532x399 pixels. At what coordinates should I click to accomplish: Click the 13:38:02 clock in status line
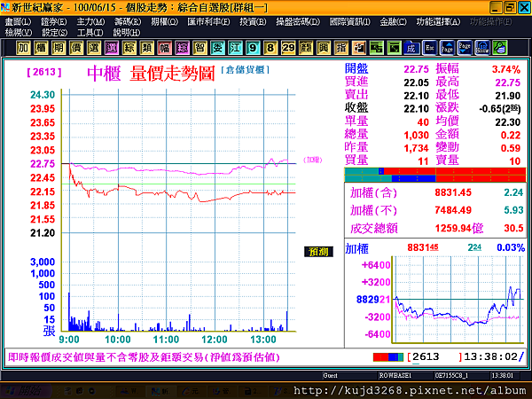click(490, 357)
